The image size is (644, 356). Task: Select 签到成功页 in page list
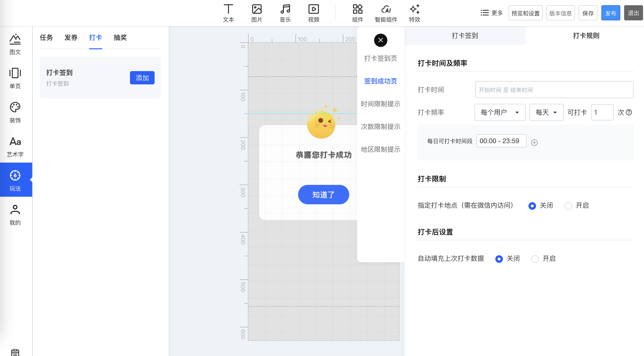click(x=380, y=81)
